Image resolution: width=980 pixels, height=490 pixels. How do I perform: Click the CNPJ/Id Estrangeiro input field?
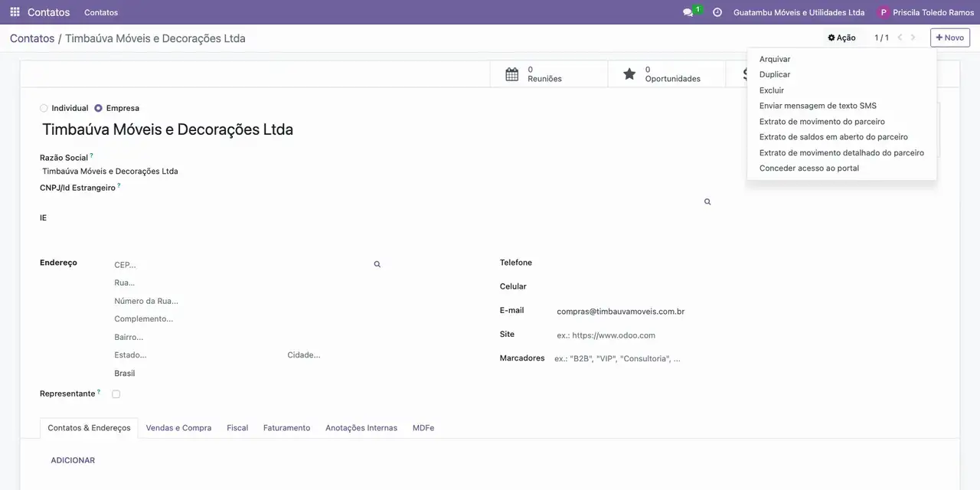pos(369,201)
